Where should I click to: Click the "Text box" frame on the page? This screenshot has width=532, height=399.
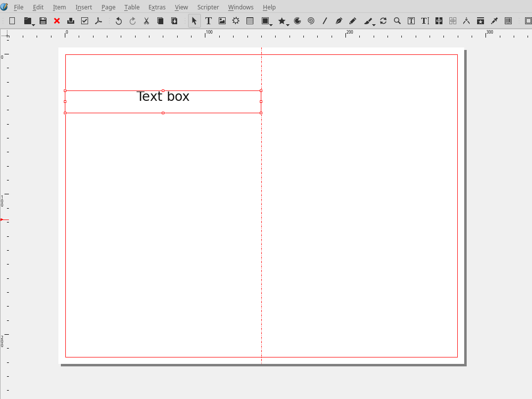(x=163, y=101)
